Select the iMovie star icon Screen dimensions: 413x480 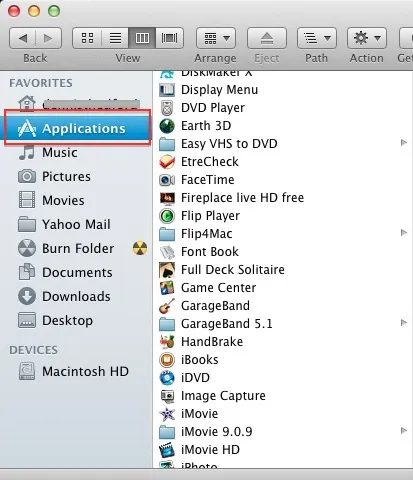click(167, 414)
